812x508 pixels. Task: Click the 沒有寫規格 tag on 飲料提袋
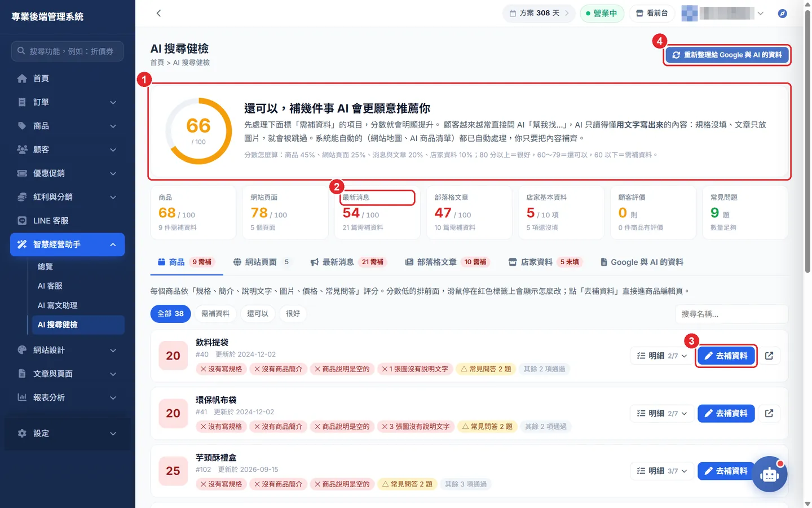221,369
